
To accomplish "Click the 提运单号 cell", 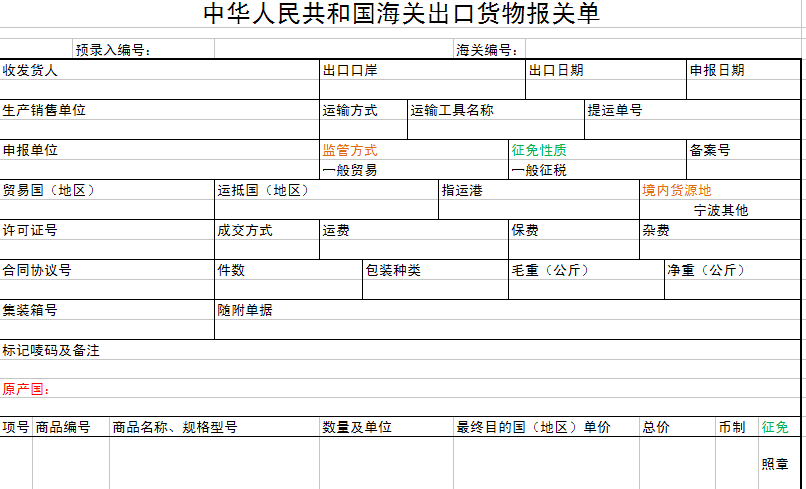I will [693, 110].
